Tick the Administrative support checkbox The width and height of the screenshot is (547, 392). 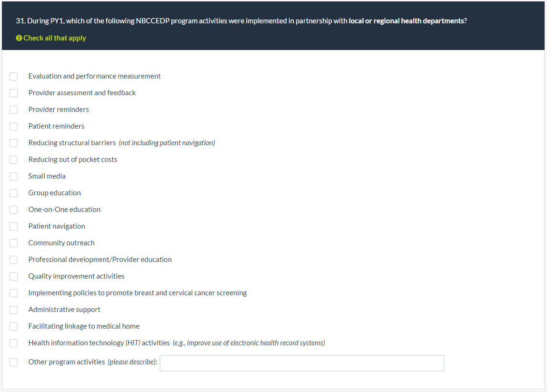pos(14,310)
